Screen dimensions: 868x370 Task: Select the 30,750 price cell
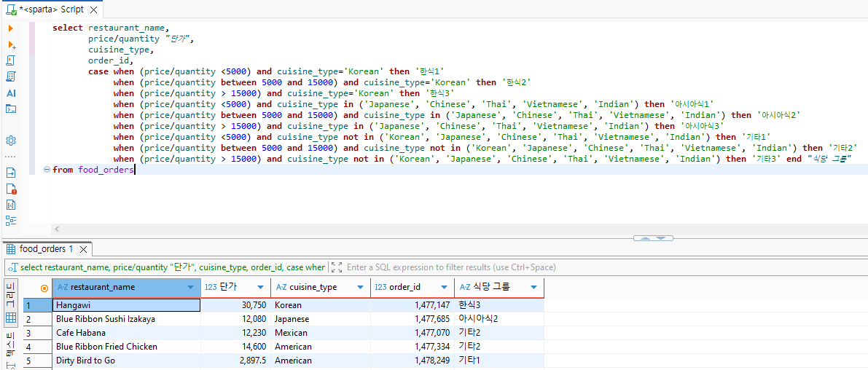pyautogui.click(x=235, y=304)
